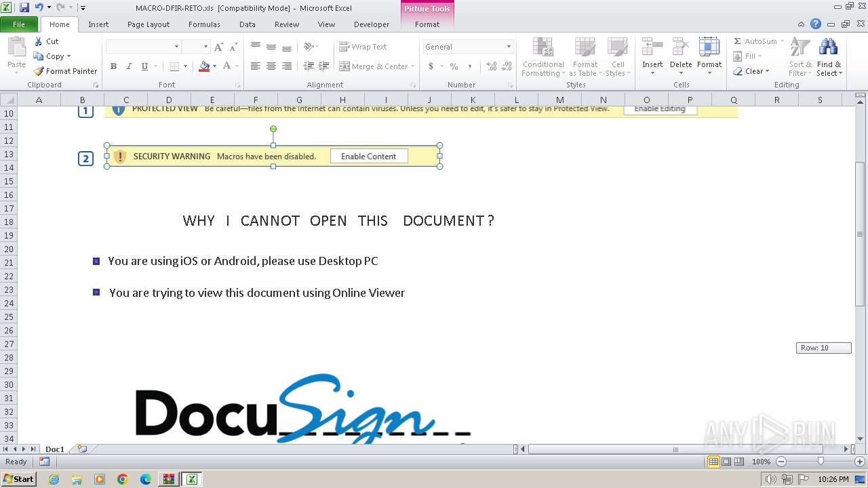The width and height of the screenshot is (868, 488).
Task: Click the Increase Indent icon
Action: [x=324, y=66]
